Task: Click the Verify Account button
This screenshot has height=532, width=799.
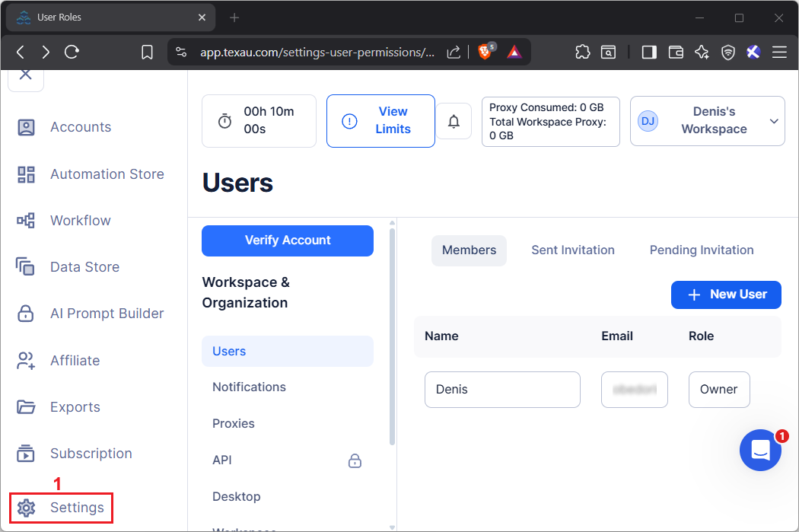Action: 288,241
